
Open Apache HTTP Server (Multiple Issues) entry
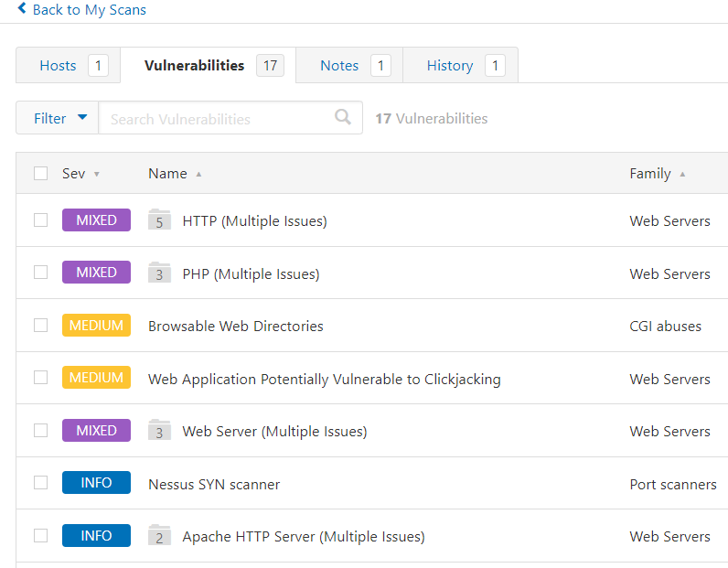(x=303, y=537)
